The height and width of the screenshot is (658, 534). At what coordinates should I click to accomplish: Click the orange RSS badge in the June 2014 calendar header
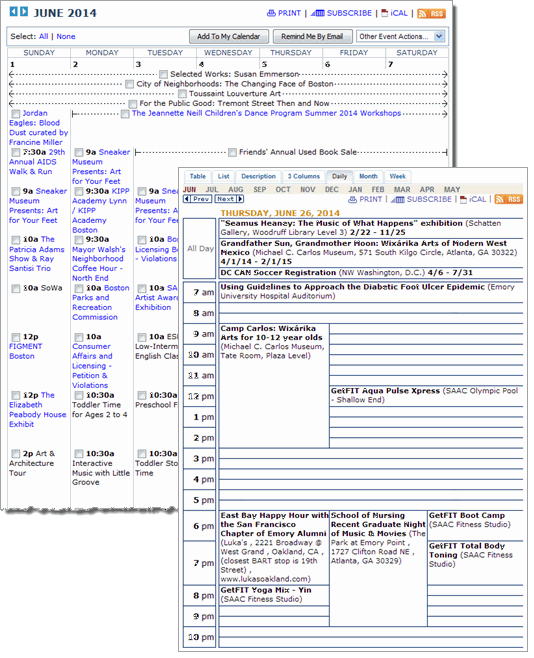(x=431, y=13)
